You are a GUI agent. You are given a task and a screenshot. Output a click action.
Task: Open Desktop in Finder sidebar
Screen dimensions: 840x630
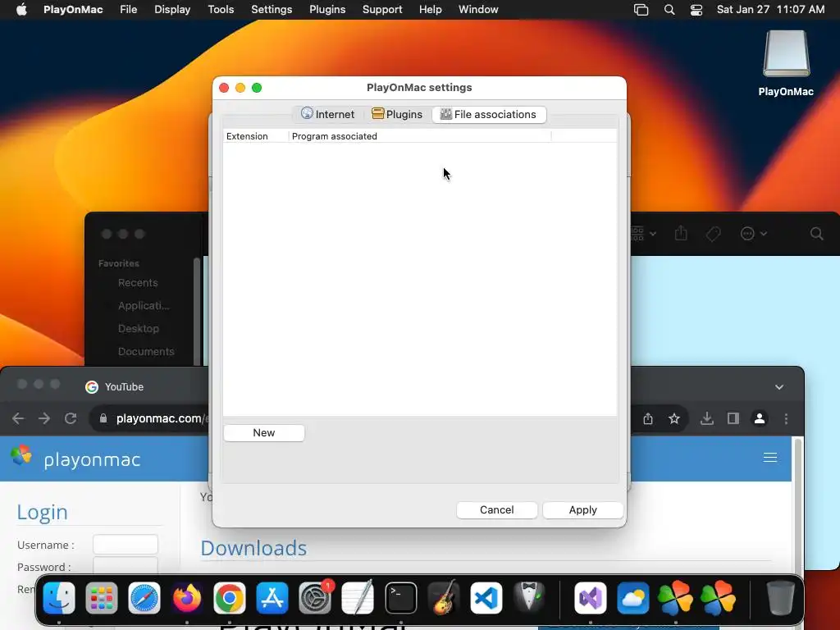[x=138, y=328]
